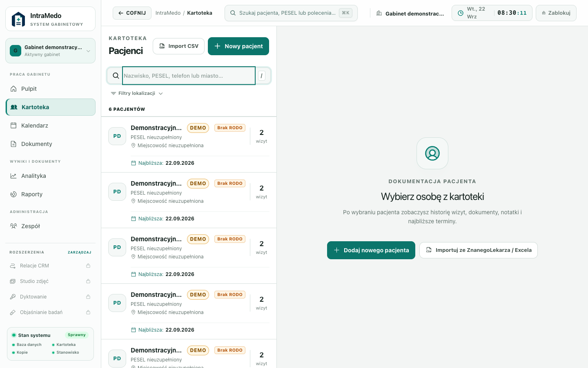The width and height of the screenshot is (588, 368).
Task: Open Zespół administration page
Action: click(50, 226)
